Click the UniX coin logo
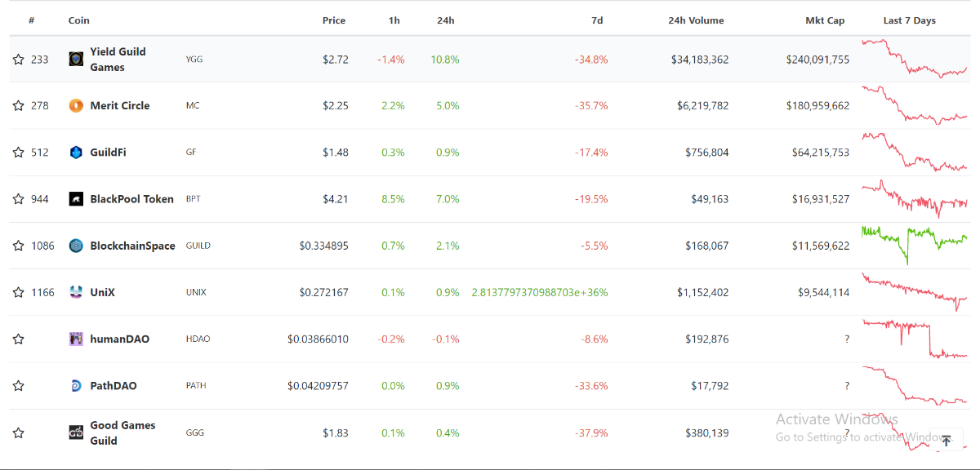The image size is (980, 470). 76,292
